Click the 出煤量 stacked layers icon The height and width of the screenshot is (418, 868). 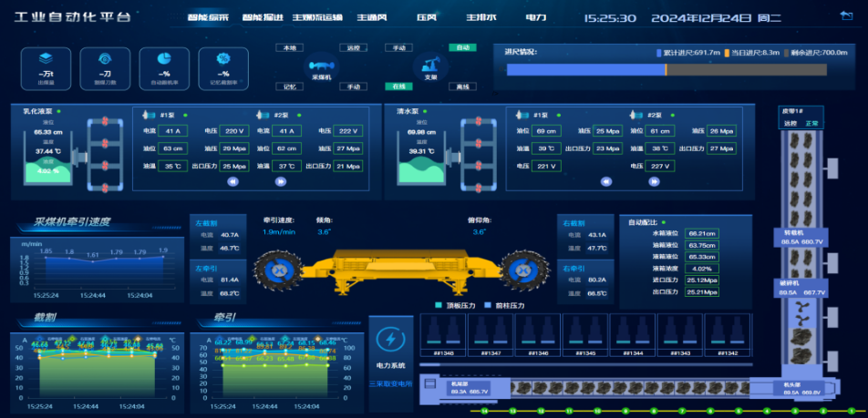(46, 59)
